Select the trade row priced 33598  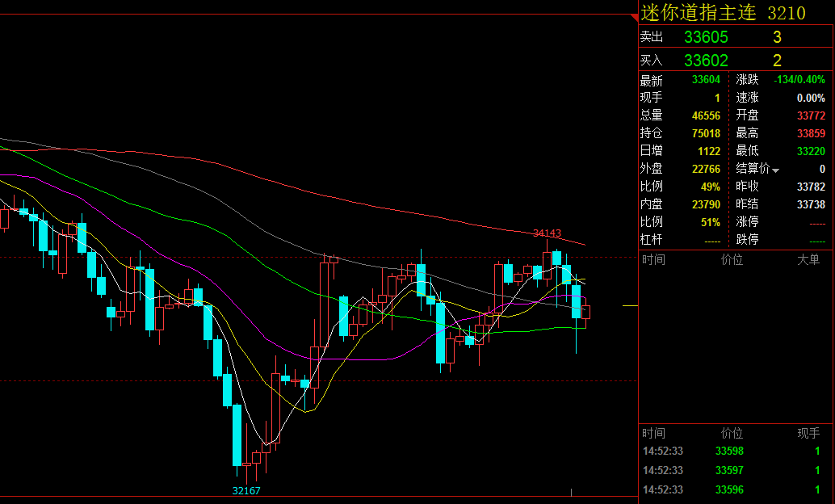[x=736, y=451]
